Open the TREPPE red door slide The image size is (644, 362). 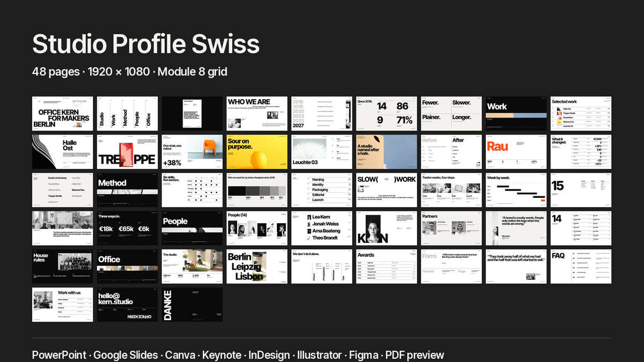[127, 152]
